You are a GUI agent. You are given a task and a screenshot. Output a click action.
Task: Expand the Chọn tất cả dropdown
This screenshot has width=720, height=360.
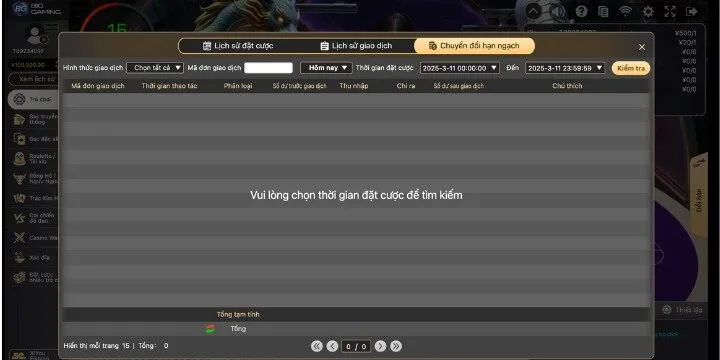(155, 68)
